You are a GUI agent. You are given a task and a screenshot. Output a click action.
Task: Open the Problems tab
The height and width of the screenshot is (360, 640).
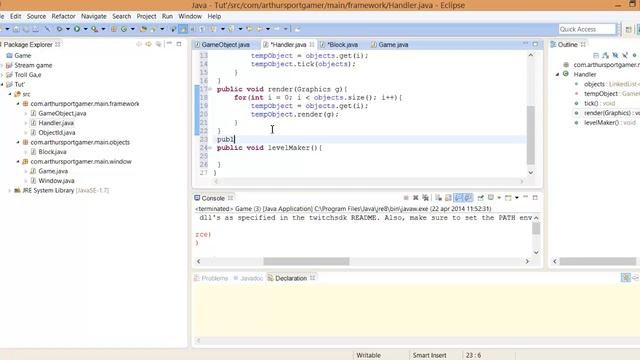211,278
